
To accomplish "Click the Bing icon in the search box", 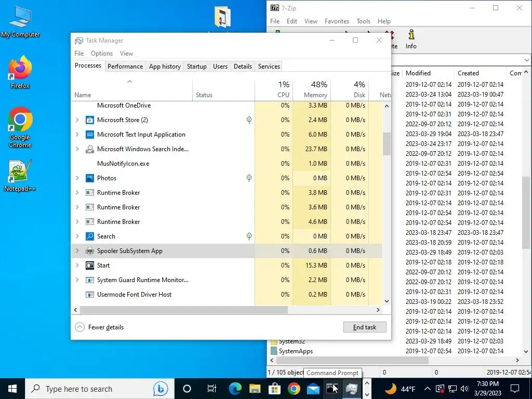I will [x=161, y=389].
